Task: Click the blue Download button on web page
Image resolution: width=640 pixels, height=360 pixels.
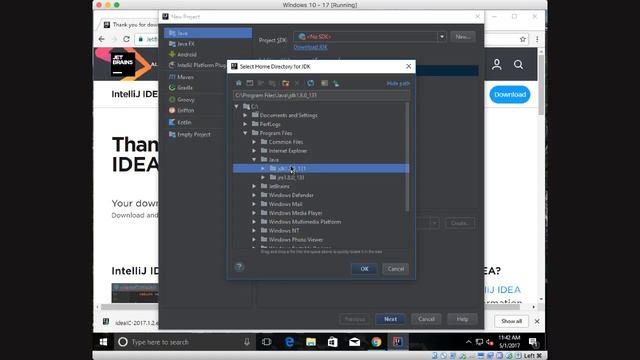Action: pyautogui.click(x=510, y=95)
